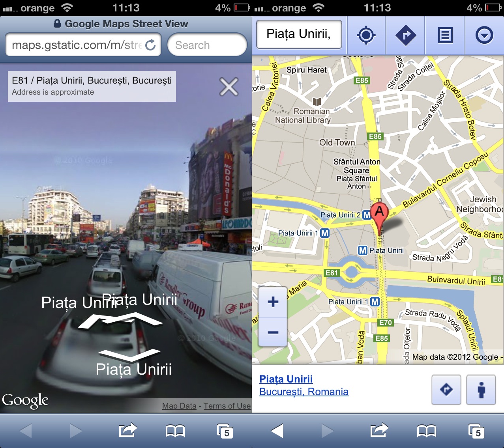Tap the Map data ©2012 Google text
Viewport: 504px width, 448px height.
coord(455,357)
